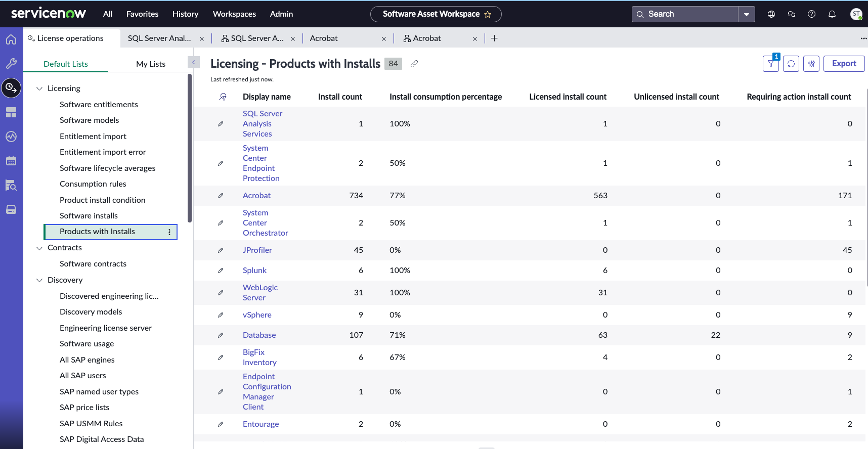Open the All menu
Viewport: 868px width, 449px height.
(x=108, y=14)
